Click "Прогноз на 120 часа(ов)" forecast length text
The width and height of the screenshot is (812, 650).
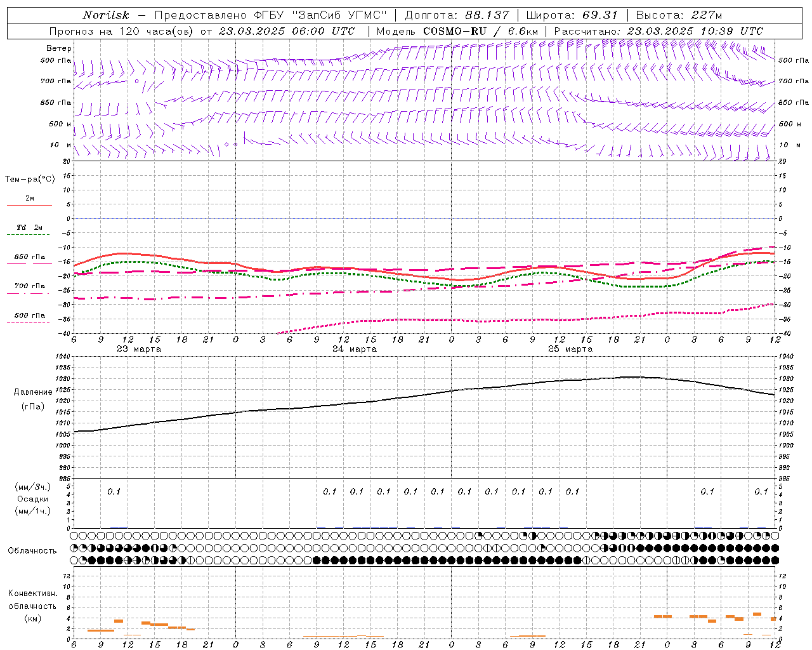pyautogui.click(x=122, y=31)
